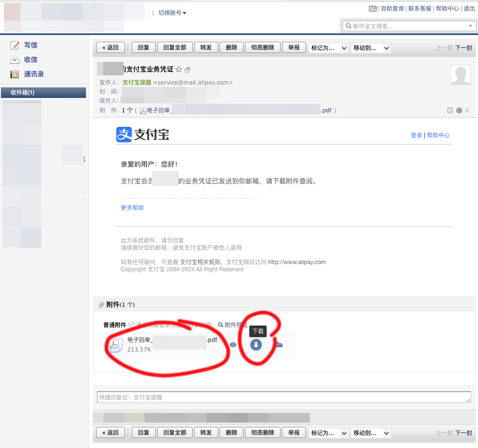The height and width of the screenshot is (448, 478).
Task: Click the small PDF icon in header attachment line
Action: 143,110
